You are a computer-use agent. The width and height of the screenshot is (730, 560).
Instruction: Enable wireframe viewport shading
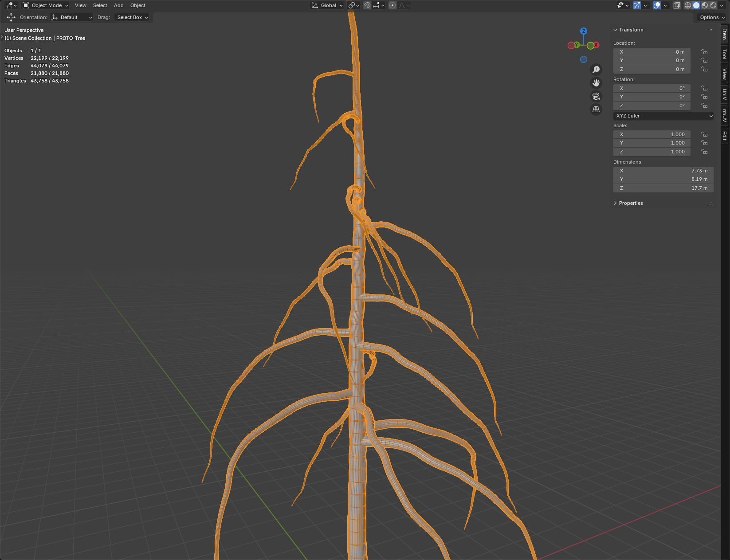pos(688,5)
